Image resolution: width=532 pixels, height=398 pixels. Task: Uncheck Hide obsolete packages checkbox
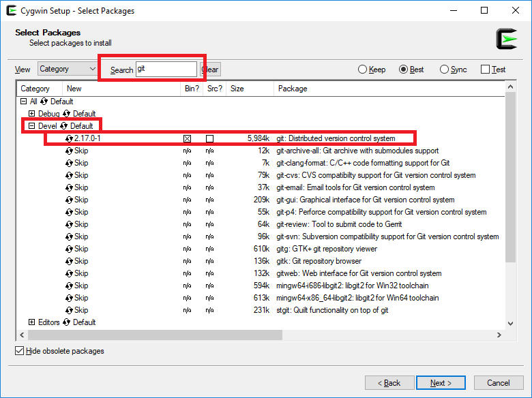click(x=19, y=351)
